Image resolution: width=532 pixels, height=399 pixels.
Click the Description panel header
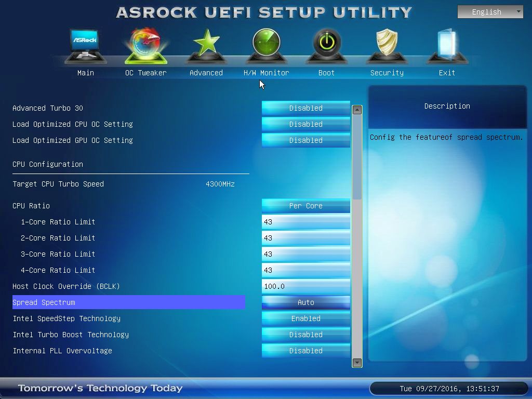click(x=447, y=106)
